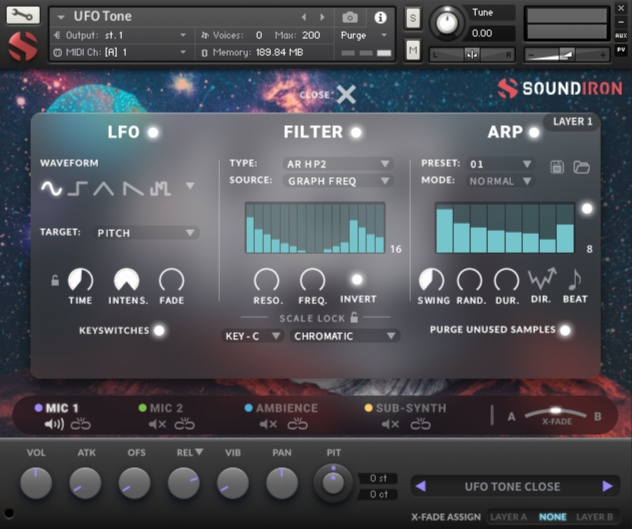Click the ARP SWING knob

432,280
